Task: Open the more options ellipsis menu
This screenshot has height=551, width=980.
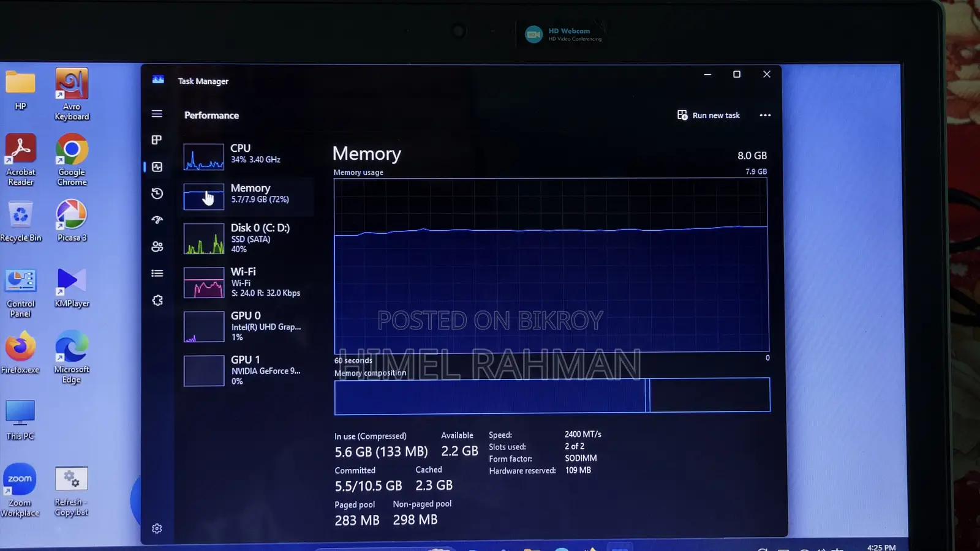Action: tap(765, 115)
